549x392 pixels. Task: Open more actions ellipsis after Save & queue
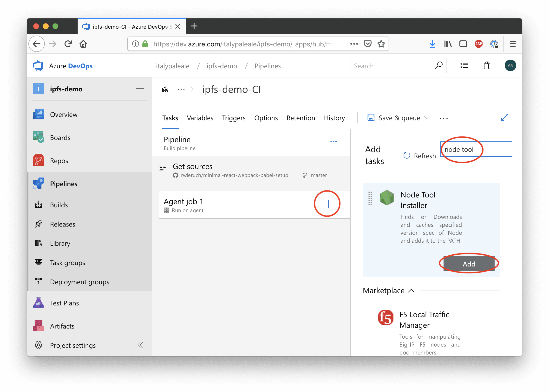tap(444, 118)
